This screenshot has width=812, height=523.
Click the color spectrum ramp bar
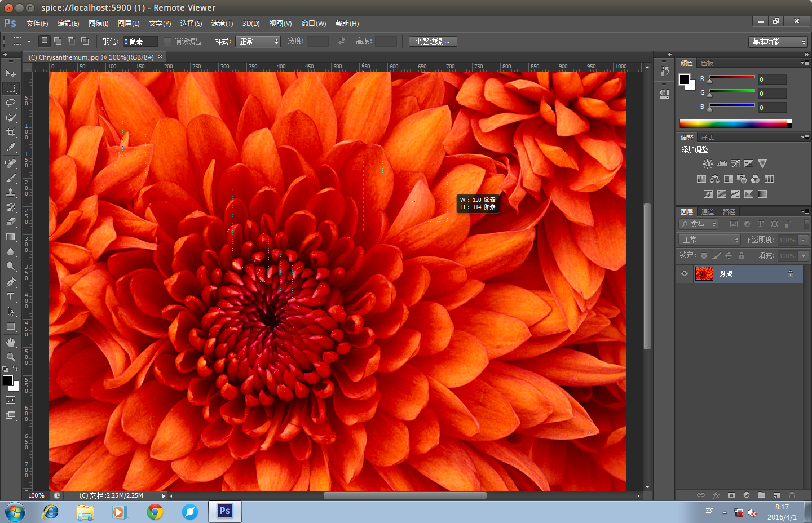[x=733, y=123]
